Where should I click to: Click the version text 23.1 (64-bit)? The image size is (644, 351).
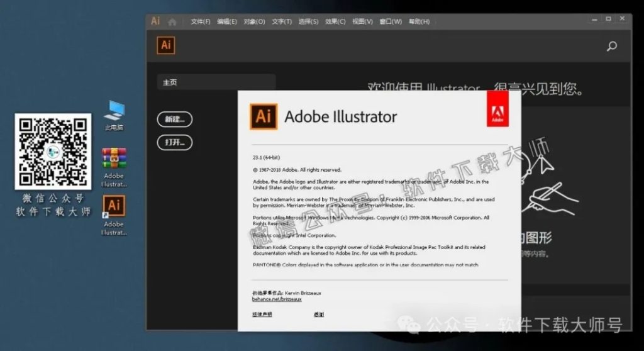tap(266, 157)
